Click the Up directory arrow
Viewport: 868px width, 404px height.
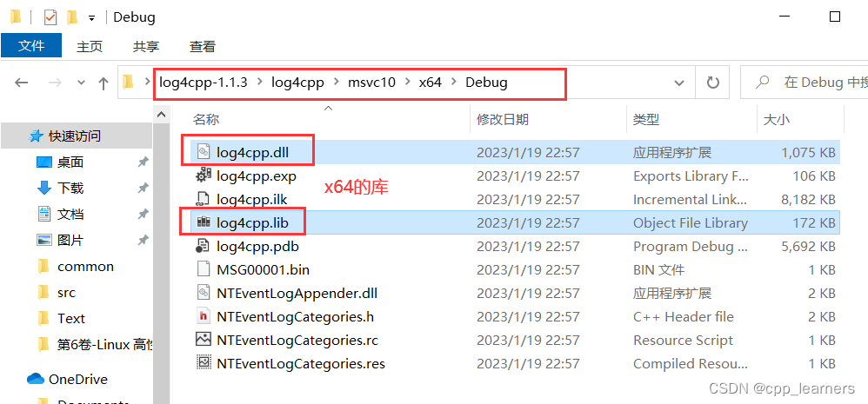coord(103,83)
